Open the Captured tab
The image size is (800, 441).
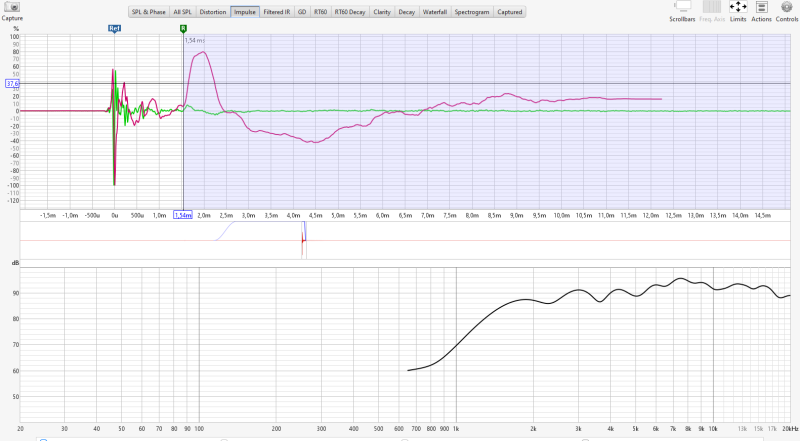click(x=510, y=12)
